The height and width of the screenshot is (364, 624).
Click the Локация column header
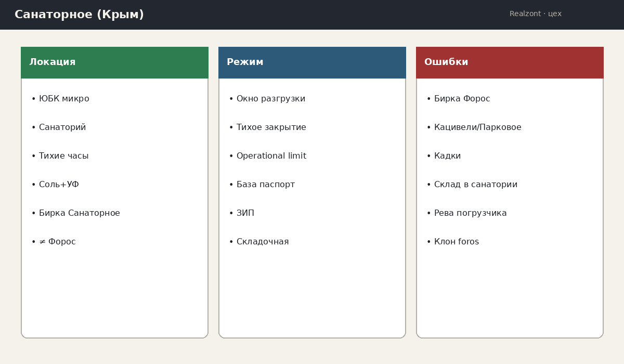click(x=114, y=62)
